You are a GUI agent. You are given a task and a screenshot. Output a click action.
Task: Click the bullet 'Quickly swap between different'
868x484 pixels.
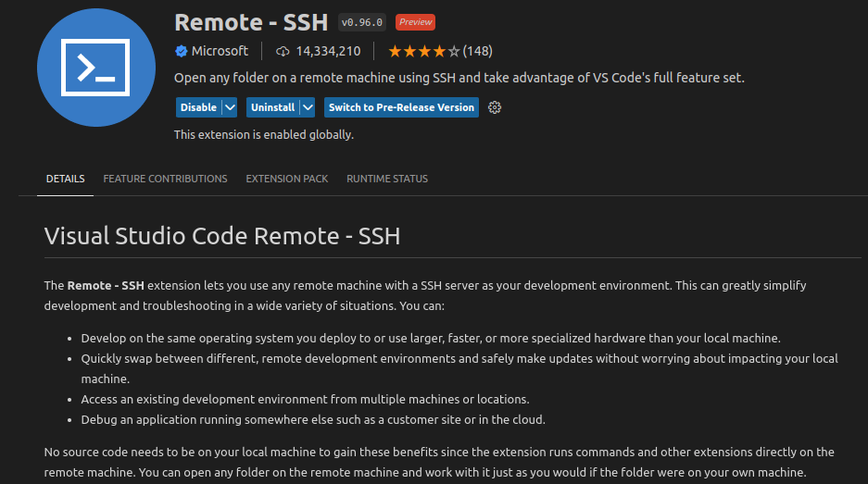coord(459,368)
